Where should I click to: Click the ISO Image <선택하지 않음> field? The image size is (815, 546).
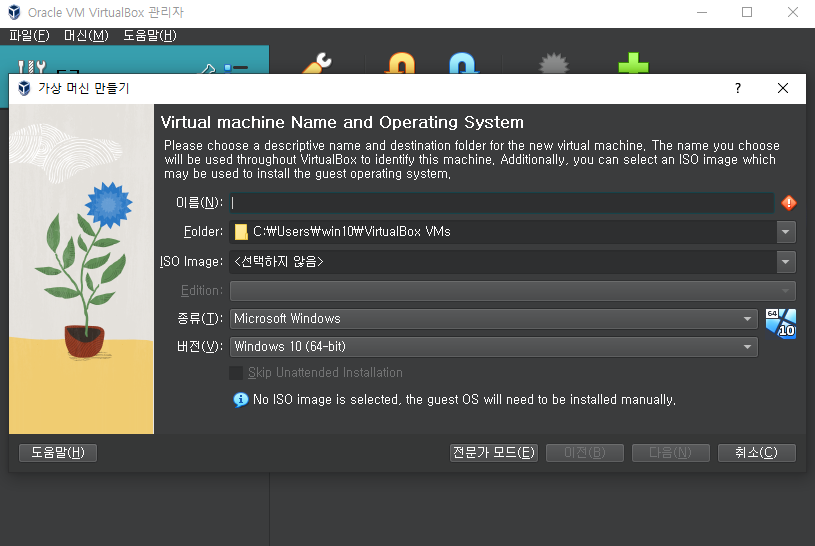coord(503,262)
